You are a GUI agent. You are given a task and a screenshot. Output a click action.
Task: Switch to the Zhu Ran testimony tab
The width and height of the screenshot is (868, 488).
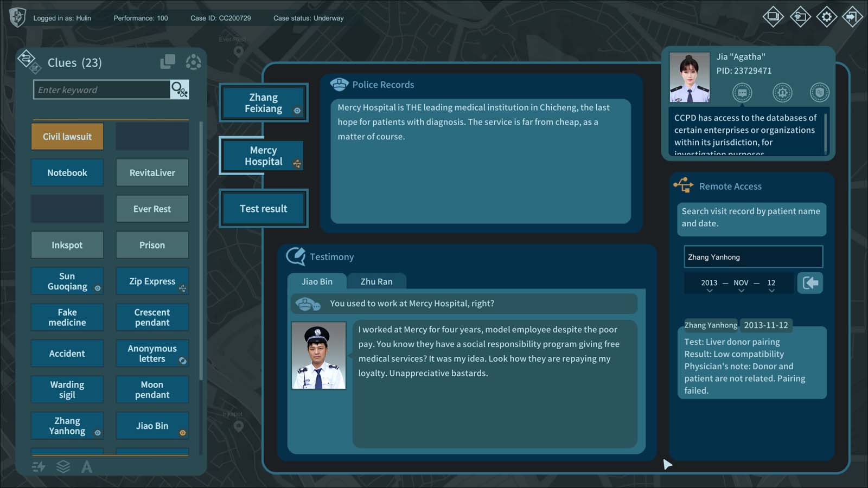(376, 281)
